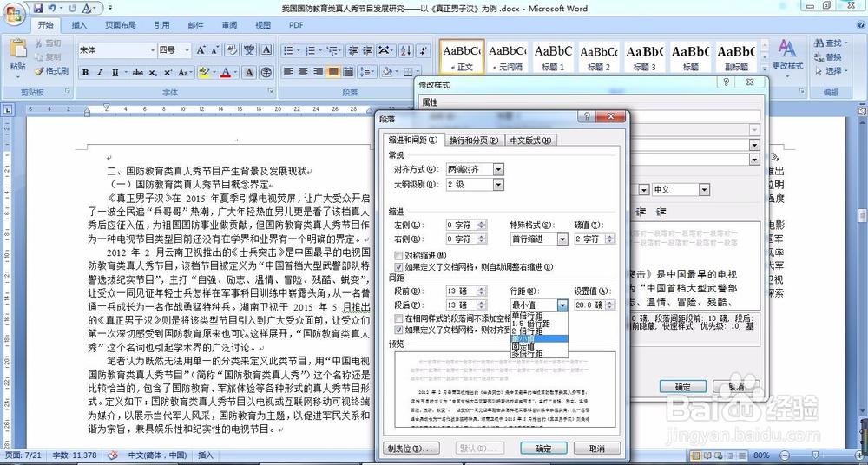Click the zoom slider in the status bar
Image resolution: width=868 pixels, height=465 pixels.
pyautogui.click(x=817, y=455)
